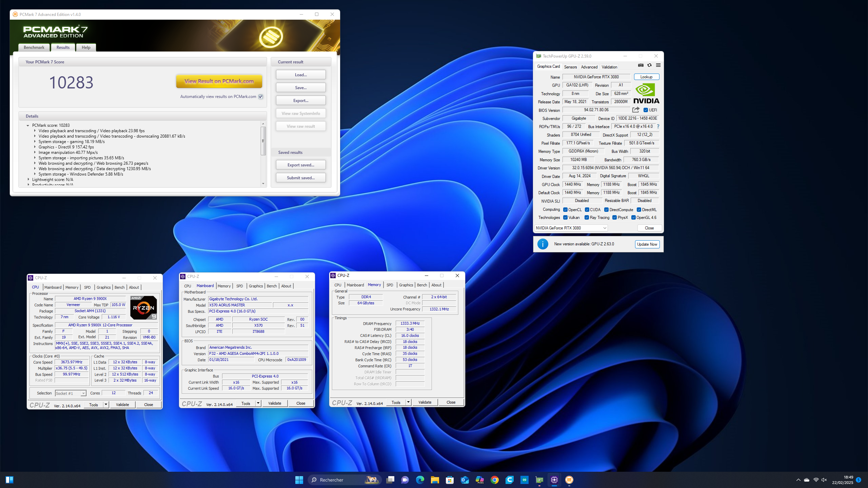Screen dimensions: 868x488
Task: Open Microsoft Store from the taskbar
Action: point(450,480)
